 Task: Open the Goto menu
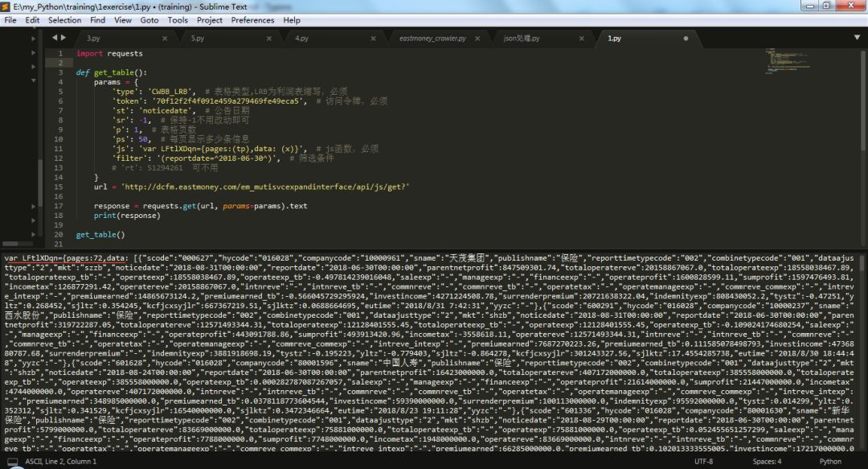point(149,20)
